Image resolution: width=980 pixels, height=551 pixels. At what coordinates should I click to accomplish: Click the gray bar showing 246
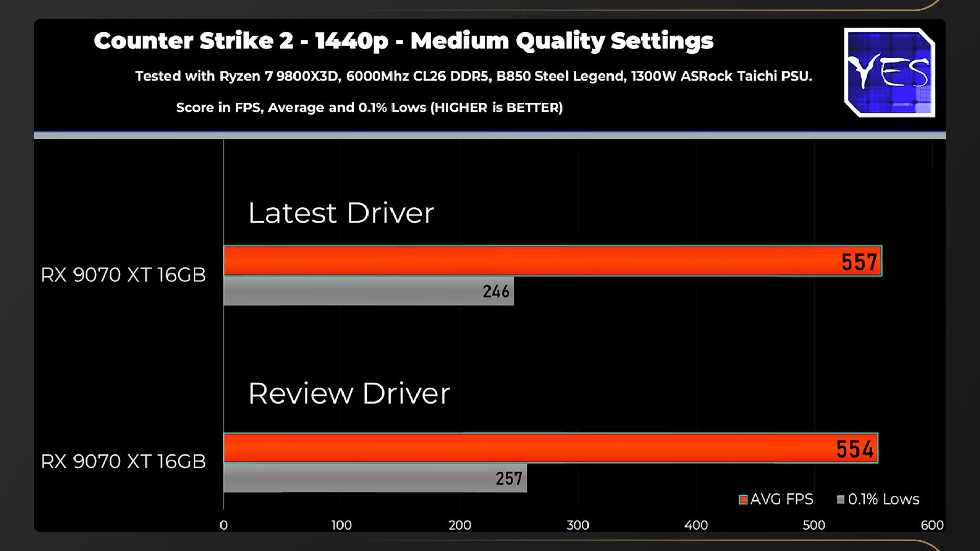point(367,291)
